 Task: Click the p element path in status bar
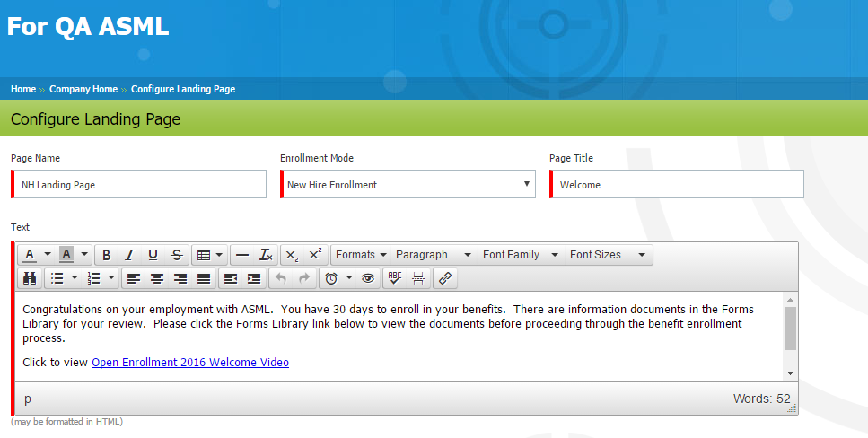(x=28, y=399)
